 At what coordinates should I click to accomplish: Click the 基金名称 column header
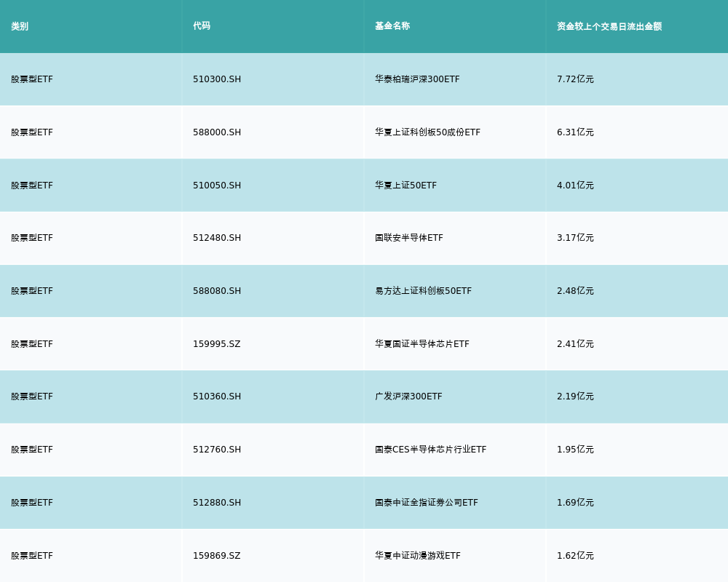point(392,26)
